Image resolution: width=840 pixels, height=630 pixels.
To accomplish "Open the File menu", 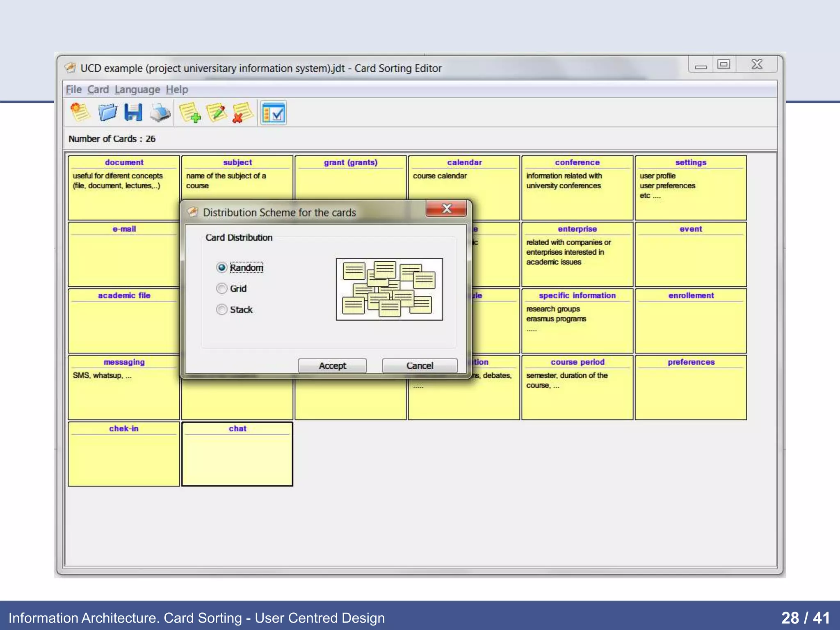I will 74,89.
